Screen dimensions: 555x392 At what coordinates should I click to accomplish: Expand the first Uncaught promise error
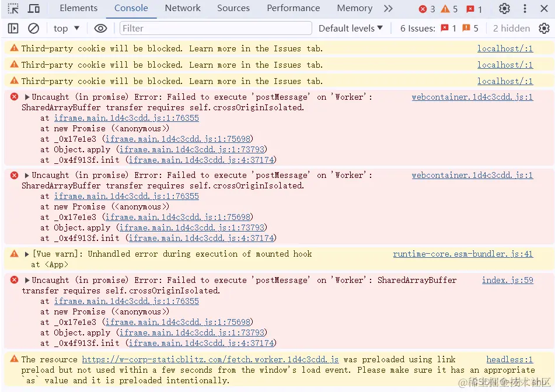[x=27, y=97]
